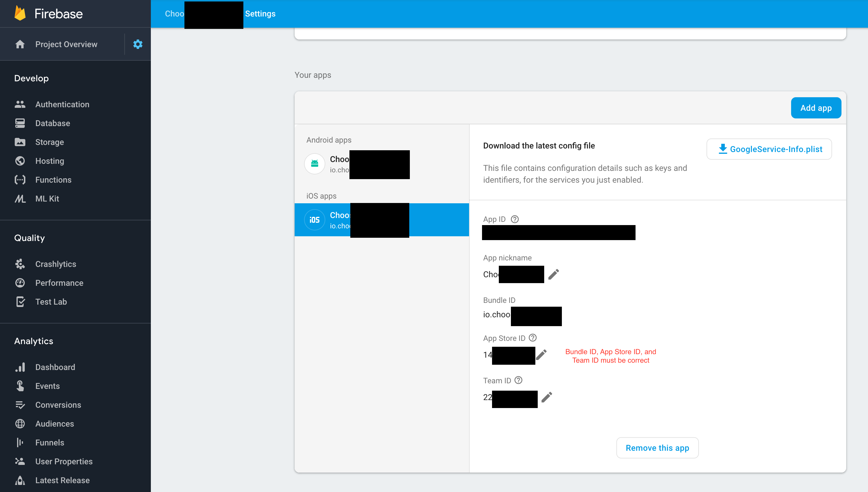This screenshot has height=492, width=868.
Task: Edit App Store ID with pencil icon
Action: pyautogui.click(x=541, y=355)
